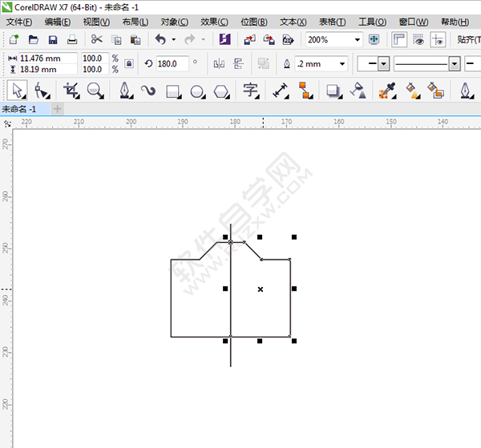Screen dimensions: 481x448
Task: Click the Paste clipboard icon
Action: coord(135,40)
